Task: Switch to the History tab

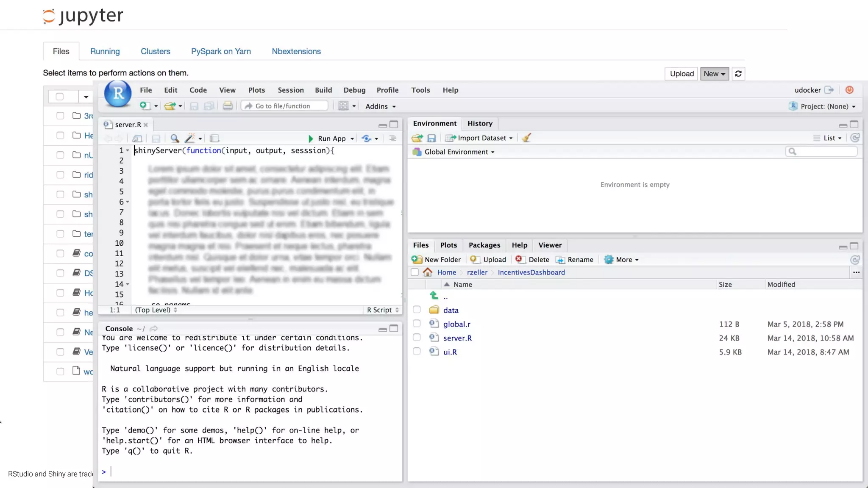Action: [480, 123]
